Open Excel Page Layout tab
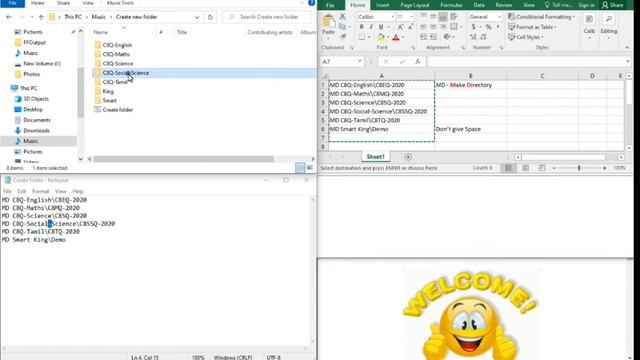Image resolution: width=640 pixels, height=360 pixels. (x=415, y=5)
